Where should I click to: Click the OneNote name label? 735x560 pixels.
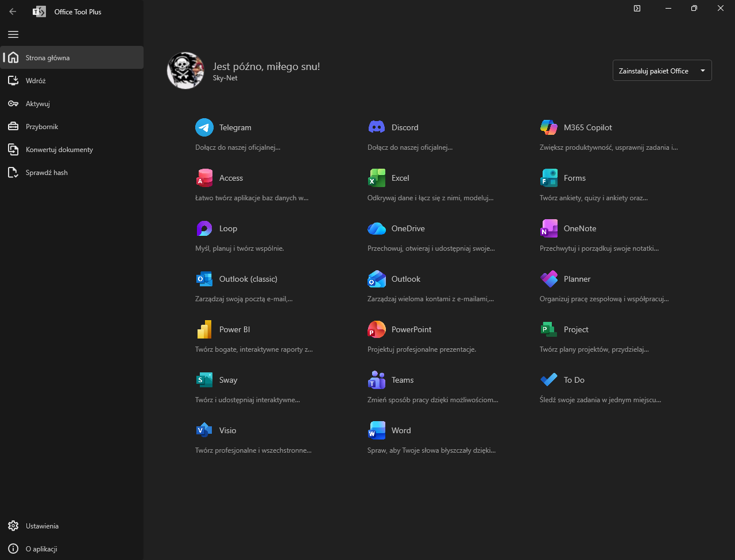[580, 228]
